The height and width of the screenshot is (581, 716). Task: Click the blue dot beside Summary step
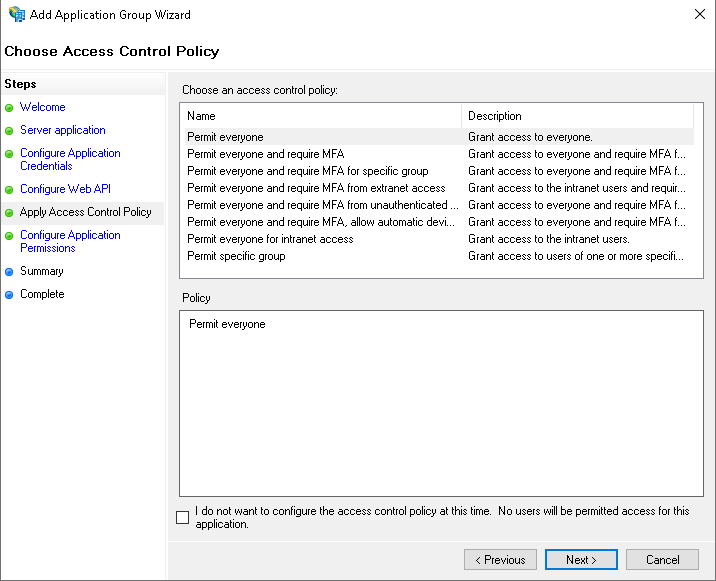tap(9, 272)
